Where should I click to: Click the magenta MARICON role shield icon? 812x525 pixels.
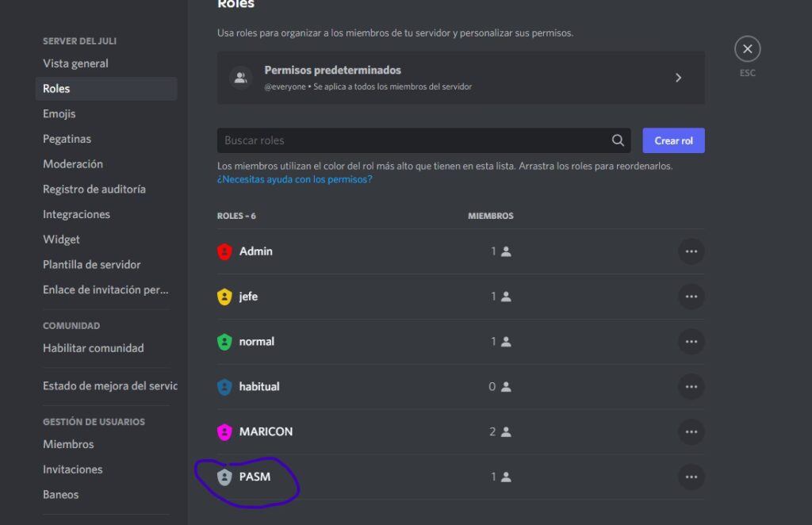tap(224, 431)
